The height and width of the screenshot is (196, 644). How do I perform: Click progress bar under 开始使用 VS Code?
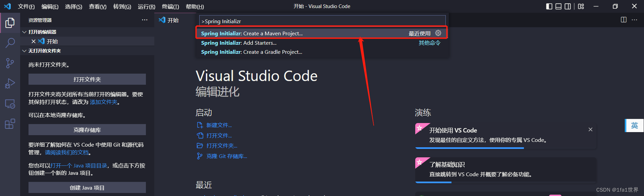[x=505, y=148]
